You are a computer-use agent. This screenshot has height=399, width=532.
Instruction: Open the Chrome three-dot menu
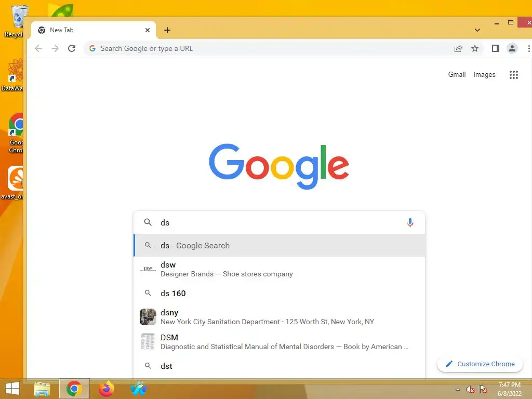528,48
